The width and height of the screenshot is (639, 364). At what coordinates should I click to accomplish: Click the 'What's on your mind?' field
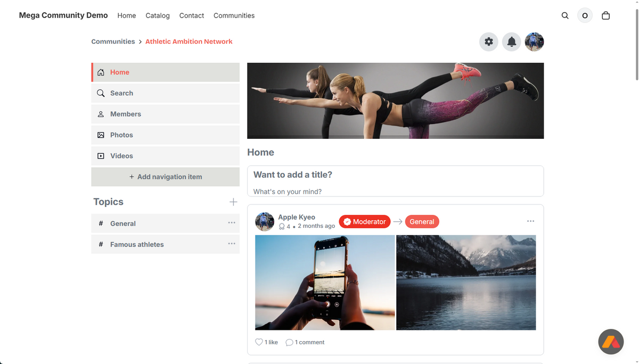click(395, 191)
